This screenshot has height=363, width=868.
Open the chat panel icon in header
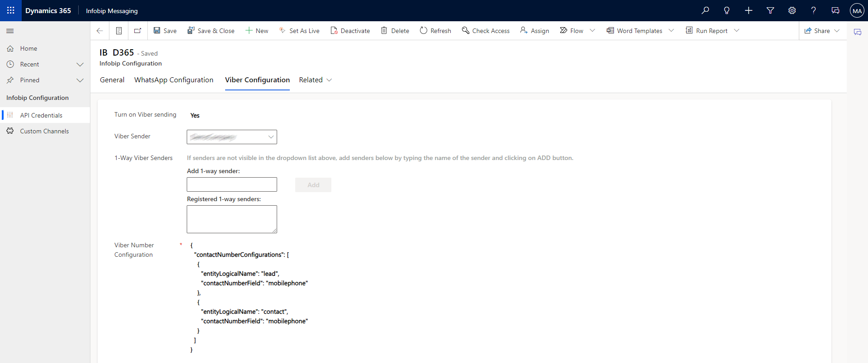pos(835,10)
